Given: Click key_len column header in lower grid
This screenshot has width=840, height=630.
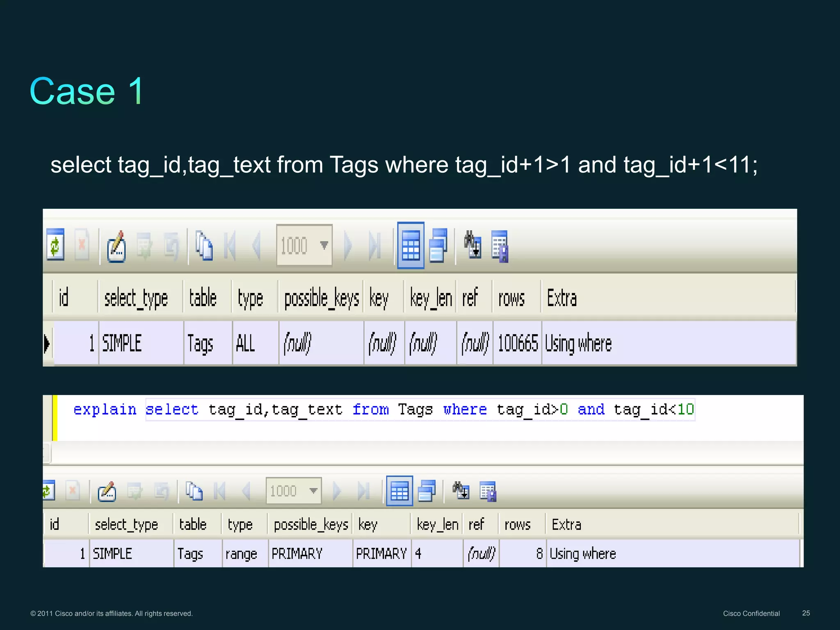Looking at the screenshot, I should point(437,525).
